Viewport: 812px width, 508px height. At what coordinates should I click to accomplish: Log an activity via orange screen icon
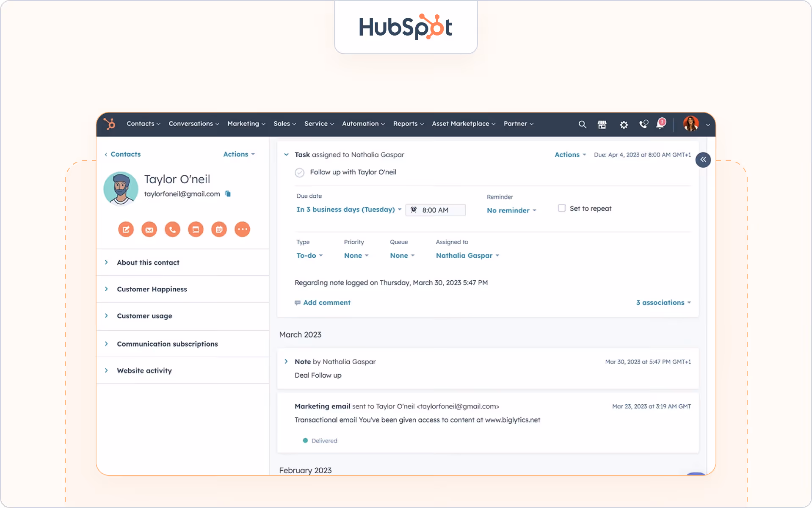point(196,229)
